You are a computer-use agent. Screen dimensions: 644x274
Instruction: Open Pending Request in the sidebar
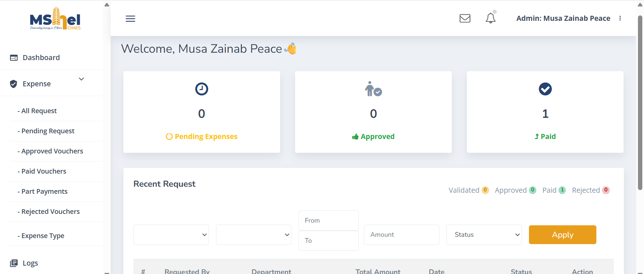(x=48, y=131)
